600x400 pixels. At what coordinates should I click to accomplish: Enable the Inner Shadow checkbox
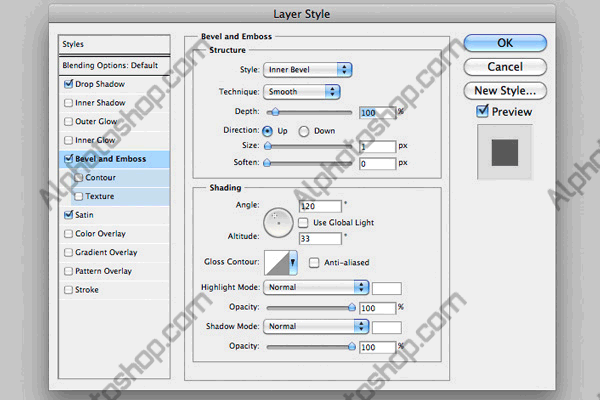68,103
